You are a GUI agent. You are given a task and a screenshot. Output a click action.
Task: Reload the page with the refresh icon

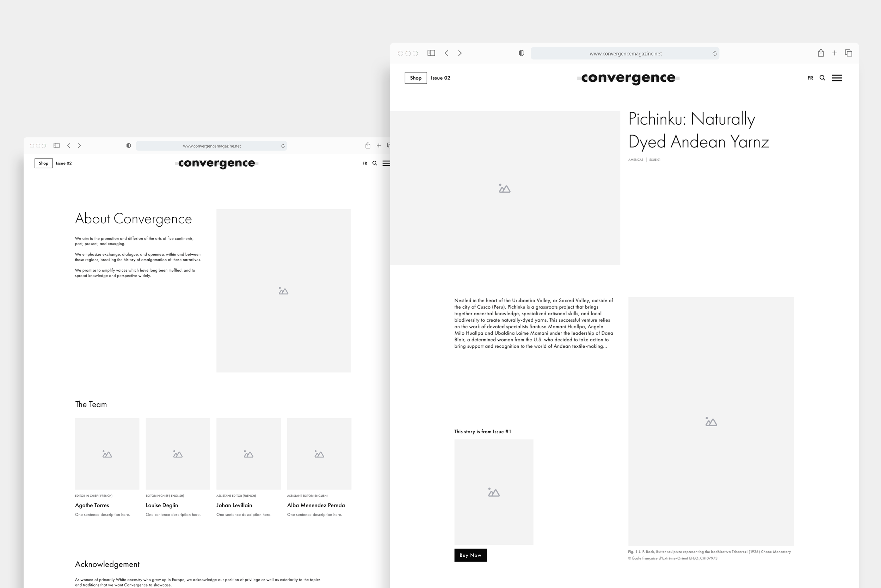tap(714, 53)
